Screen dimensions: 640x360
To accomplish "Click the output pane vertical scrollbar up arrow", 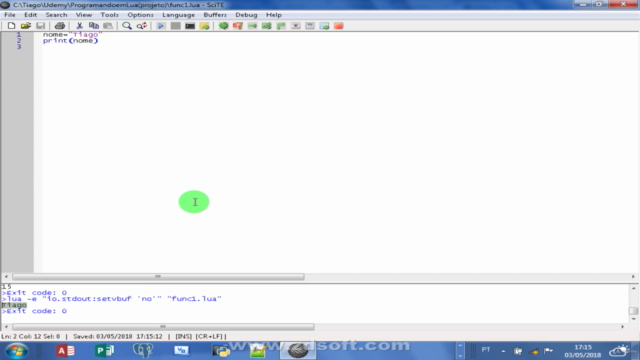I will tap(633, 288).
